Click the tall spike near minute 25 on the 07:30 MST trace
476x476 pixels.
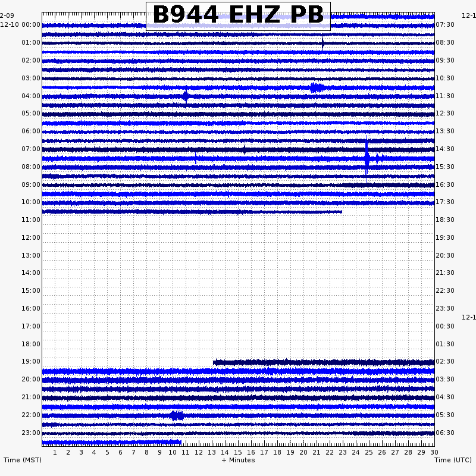click(367, 158)
